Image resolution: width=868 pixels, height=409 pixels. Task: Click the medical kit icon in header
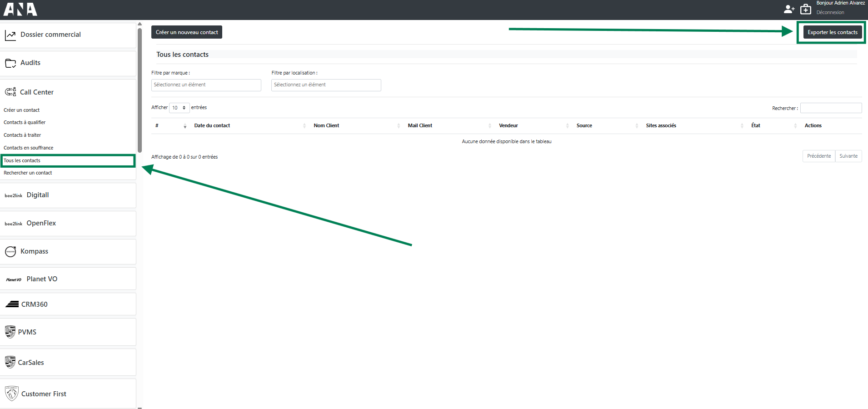(806, 9)
